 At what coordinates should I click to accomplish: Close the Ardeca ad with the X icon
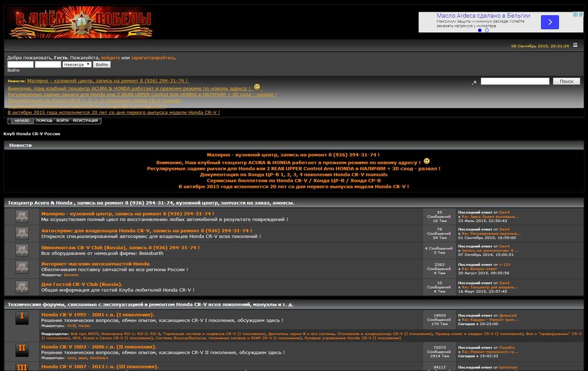581,14
